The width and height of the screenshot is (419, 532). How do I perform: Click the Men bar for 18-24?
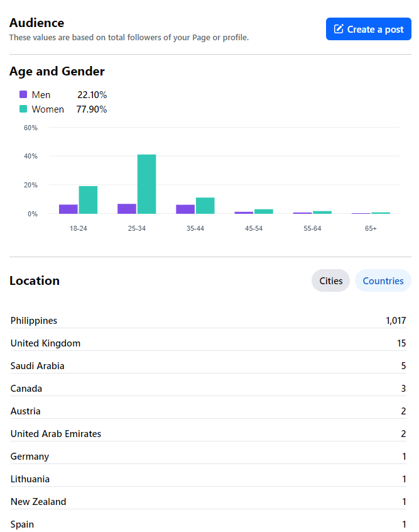tap(68, 209)
